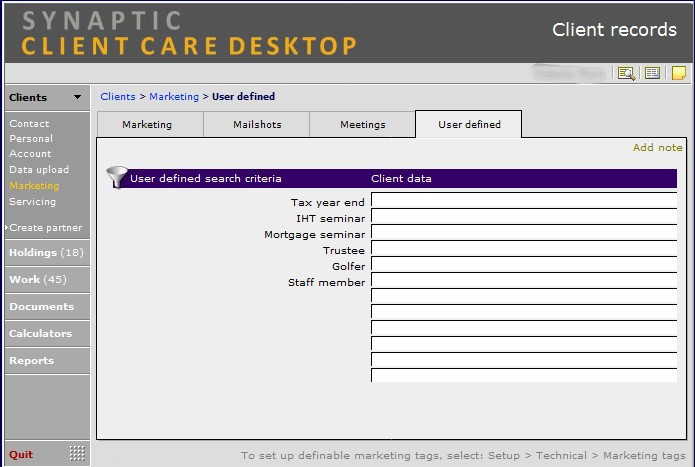Click the 'Trustee' label
The image size is (695, 467).
(344, 250)
